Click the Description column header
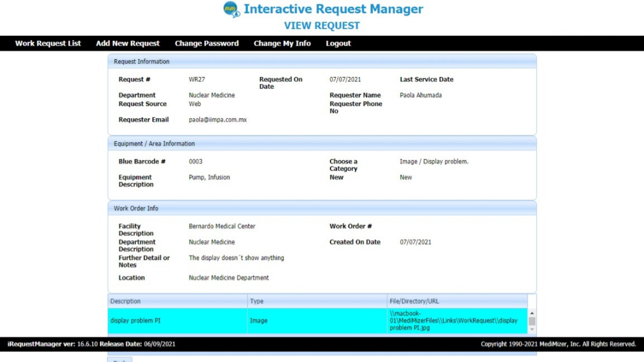This screenshot has width=644, height=362. point(125,301)
